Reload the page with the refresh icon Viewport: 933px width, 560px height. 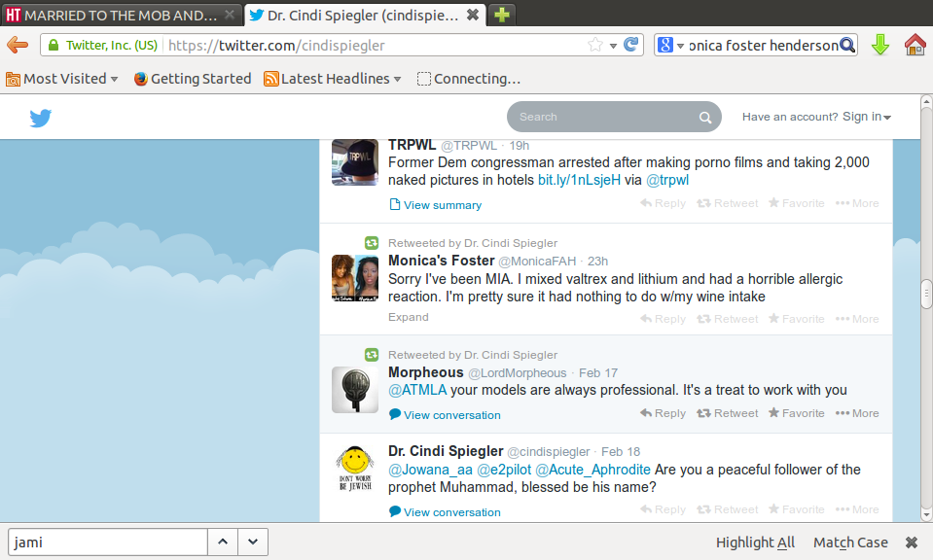[x=630, y=45]
